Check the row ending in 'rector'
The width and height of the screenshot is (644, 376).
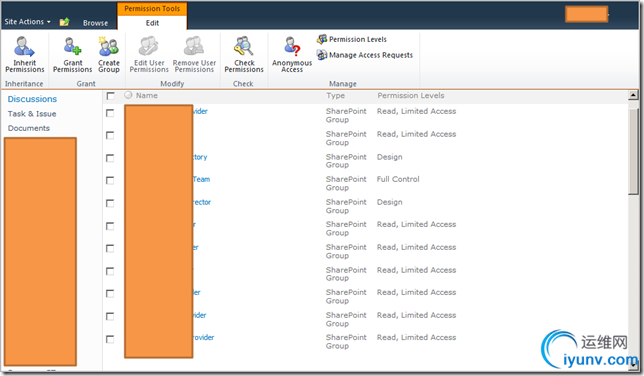click(110, 203)
